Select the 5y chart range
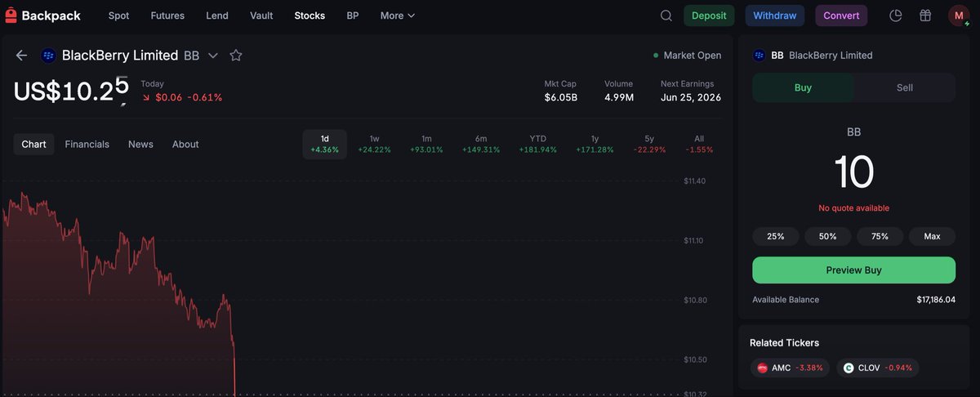This screenshot has height=397, width=980. (x=651, y=144)
